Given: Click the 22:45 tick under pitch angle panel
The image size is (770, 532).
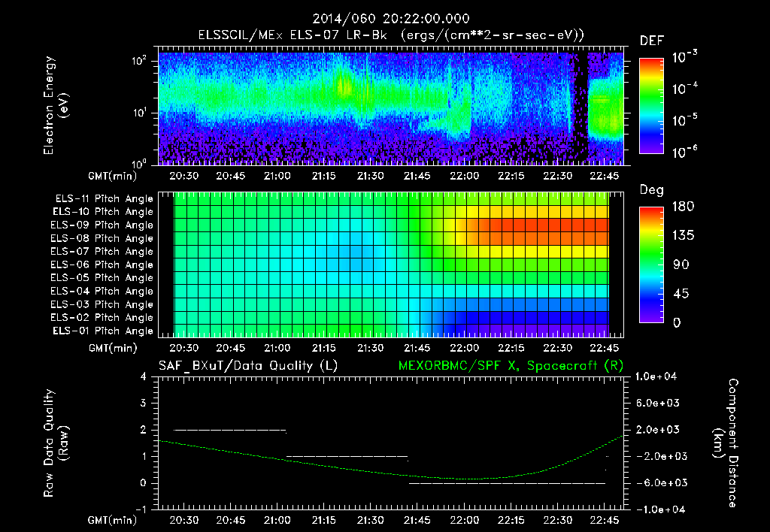Looking at the screenshot, I should click(x=604, y=348).
